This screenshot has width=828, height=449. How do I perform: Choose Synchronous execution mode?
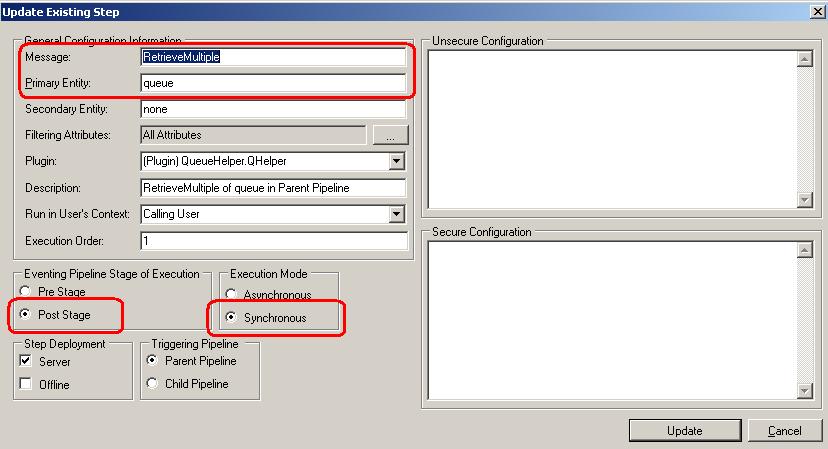pos(231,317)
